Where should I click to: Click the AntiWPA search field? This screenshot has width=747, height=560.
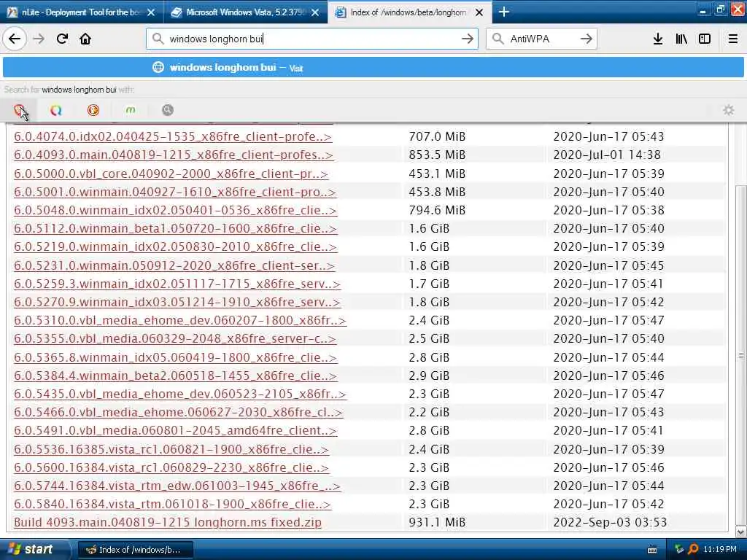click(541, 39)
